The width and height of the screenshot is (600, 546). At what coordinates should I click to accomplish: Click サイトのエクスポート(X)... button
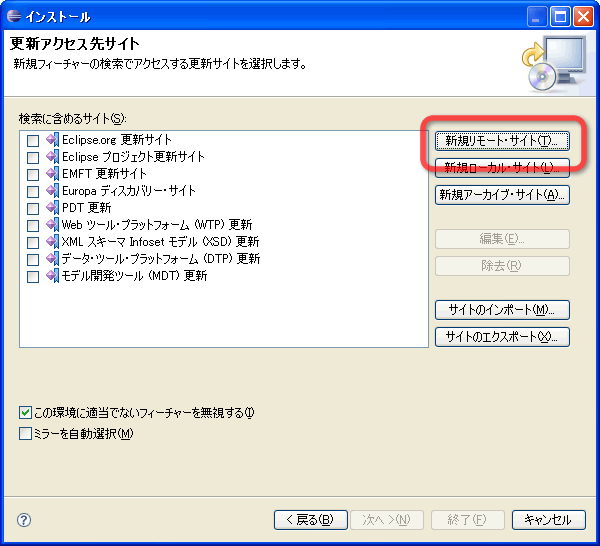(x=502, y=337)
